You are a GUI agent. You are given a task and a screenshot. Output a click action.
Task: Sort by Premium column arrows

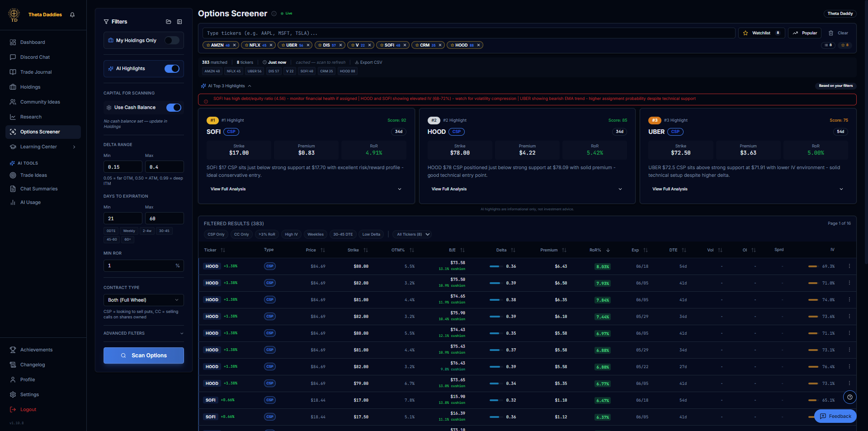click(564, 250)
